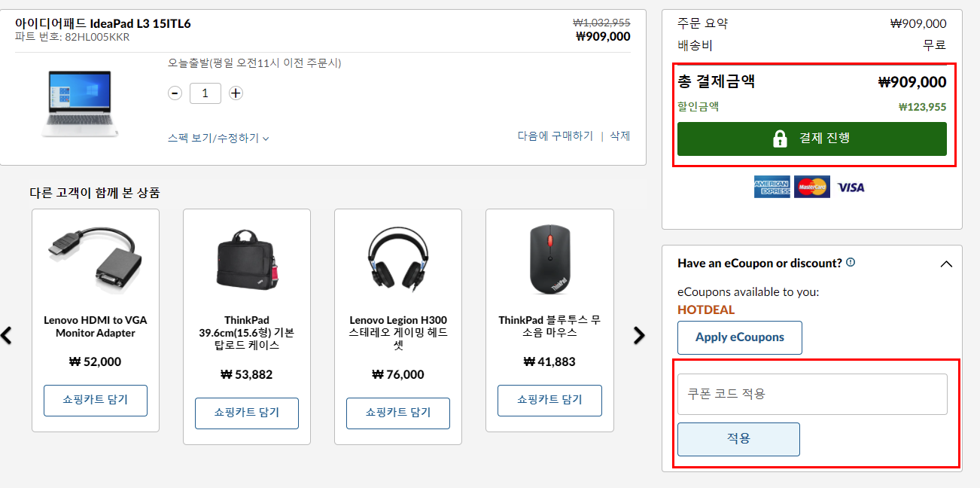Click the 아이디어패드 IdeaPad L3 15ITL6 title
Screen dimensions: 980x488
pos(103,23)
